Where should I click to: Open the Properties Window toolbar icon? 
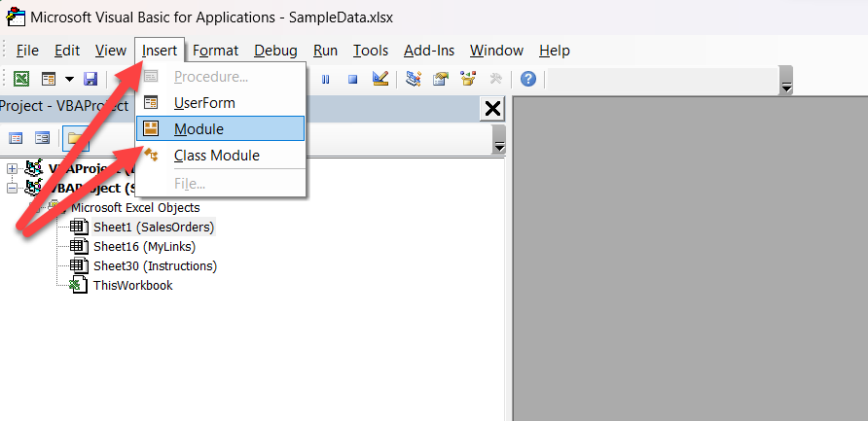coord(441,79)
